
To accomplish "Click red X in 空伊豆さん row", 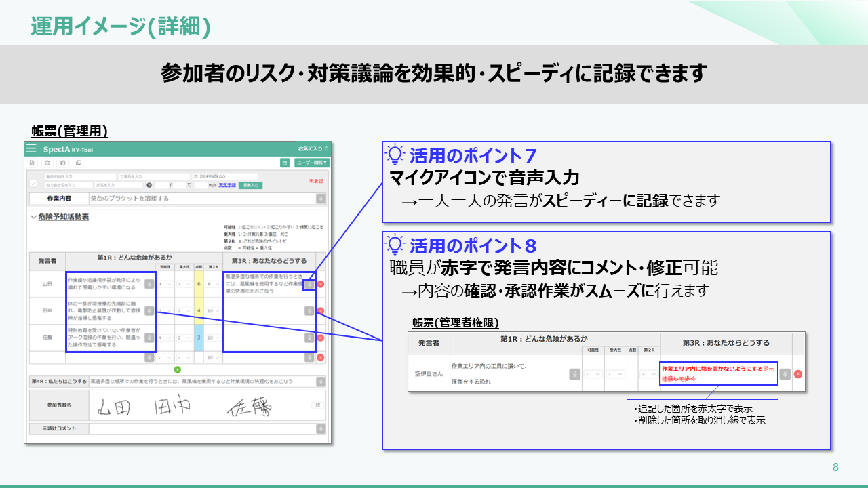I will click(798, 373).
